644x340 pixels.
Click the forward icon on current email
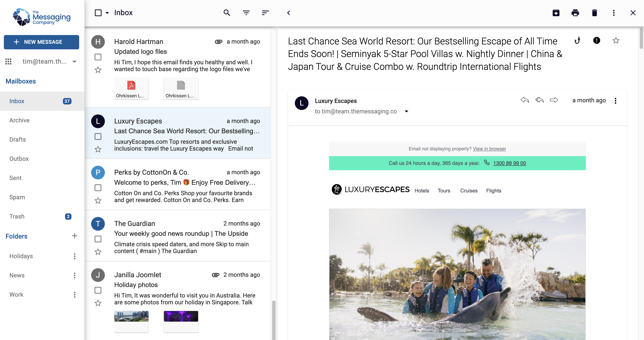coord(553,100)
